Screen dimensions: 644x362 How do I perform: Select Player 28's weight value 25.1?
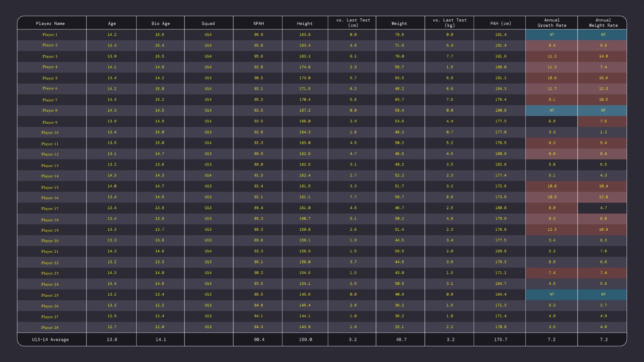[x=399, y=327]
